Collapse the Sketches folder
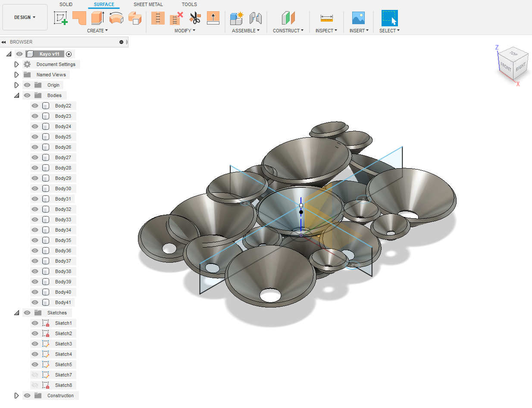 tap(17, 313)
